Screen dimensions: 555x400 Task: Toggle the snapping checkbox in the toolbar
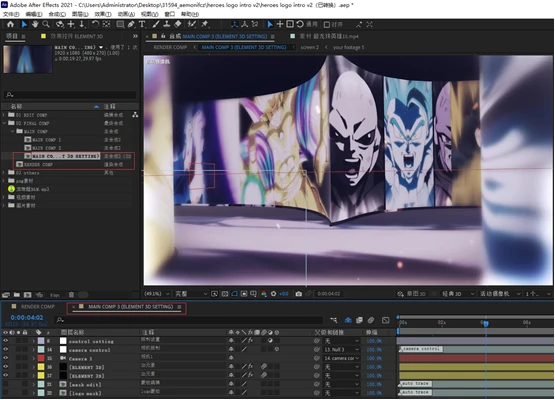pos(327,24)
